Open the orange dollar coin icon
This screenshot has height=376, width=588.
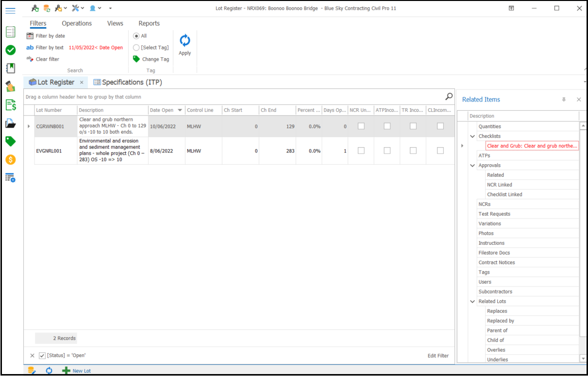[10, 159]
